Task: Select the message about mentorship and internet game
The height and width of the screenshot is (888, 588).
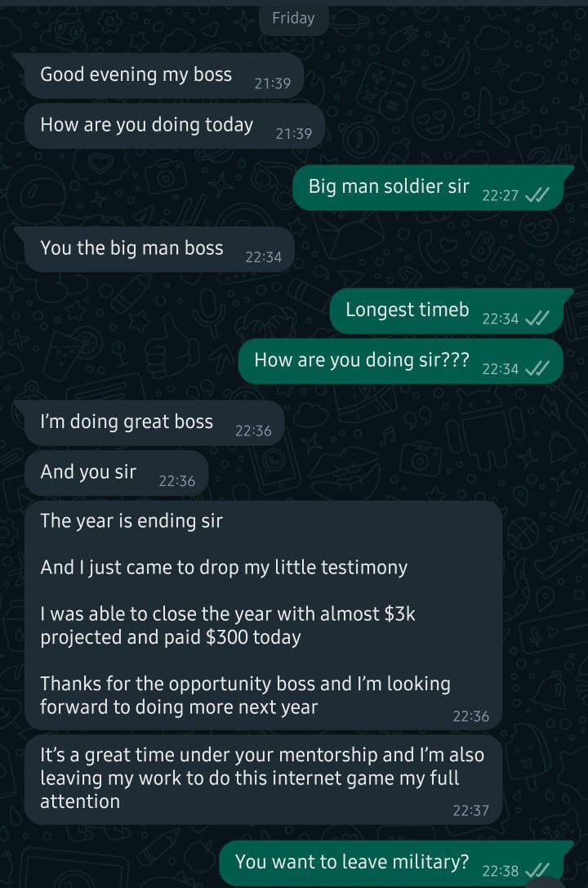Action: click(264, 779)
